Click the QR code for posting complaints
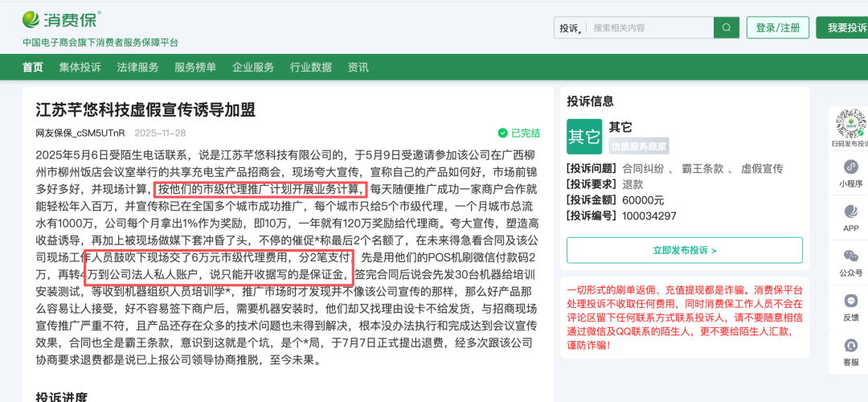 850,123
